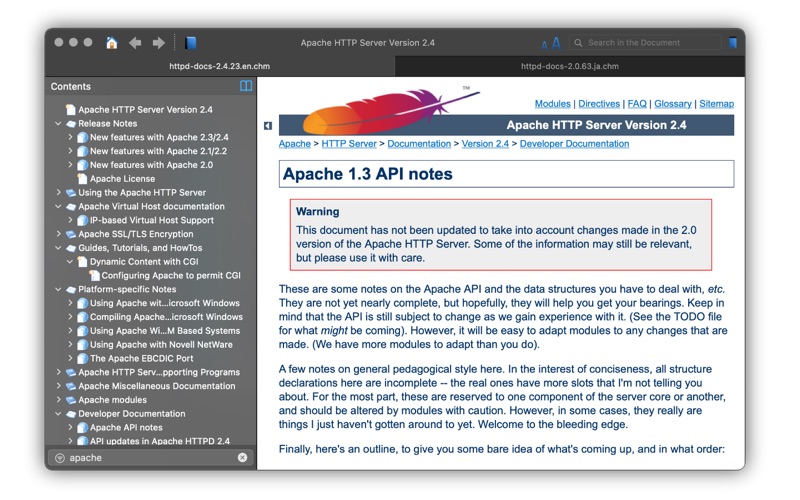
Task: Open the filter options icon beside apache
Action: coord(60,458)
